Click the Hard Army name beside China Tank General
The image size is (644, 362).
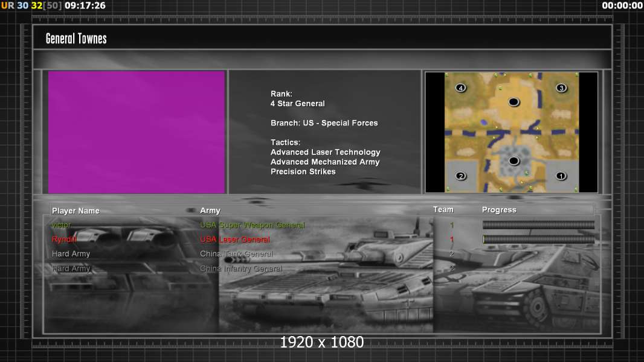(71, 254)
